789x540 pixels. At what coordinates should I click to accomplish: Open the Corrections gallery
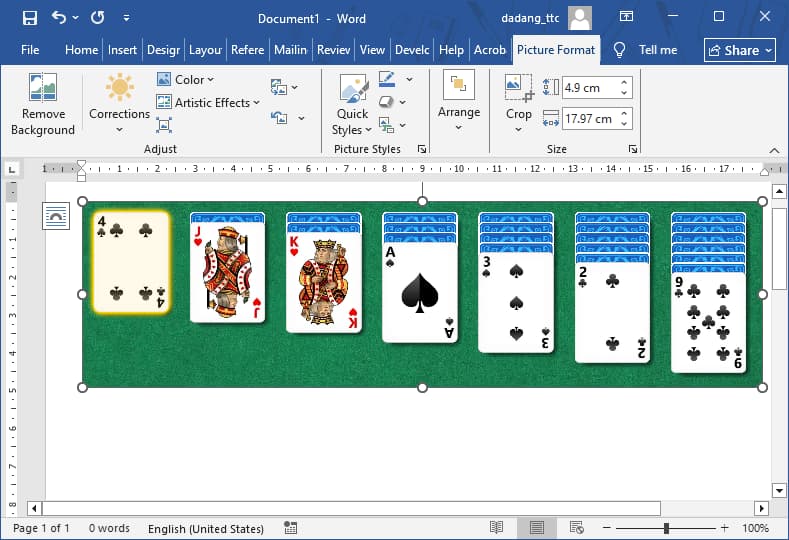coord(119,105)
